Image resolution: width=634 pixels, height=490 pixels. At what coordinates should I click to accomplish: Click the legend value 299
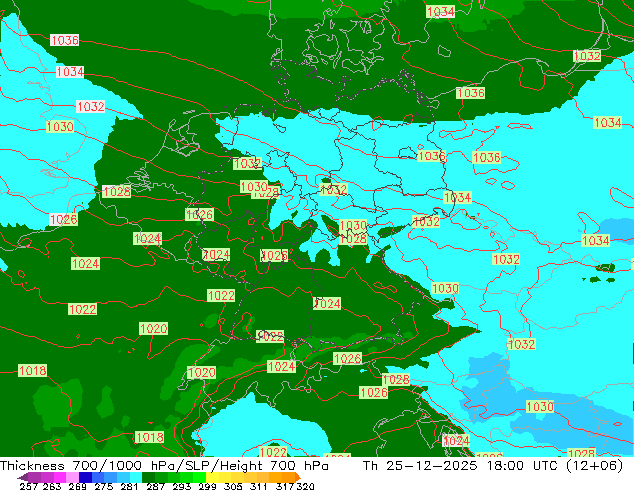pyautogui.click(x=207, y=486)
